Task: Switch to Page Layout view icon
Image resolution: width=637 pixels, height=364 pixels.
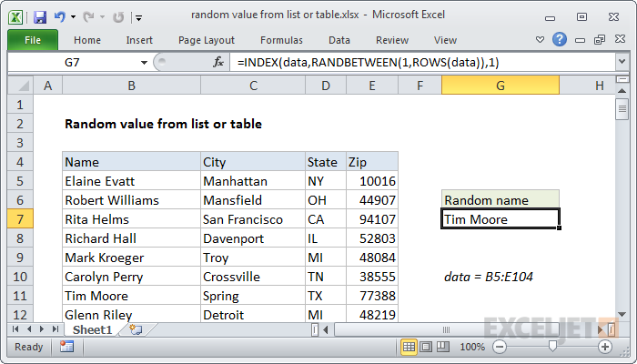Action: (x=426, y=347)
